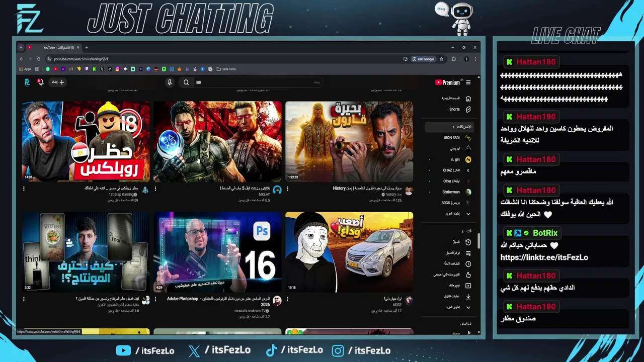Open 1st Step Gaming channel link
Image resolution: width=644 pixels, height=362 pixels.
tap(122, 194)
